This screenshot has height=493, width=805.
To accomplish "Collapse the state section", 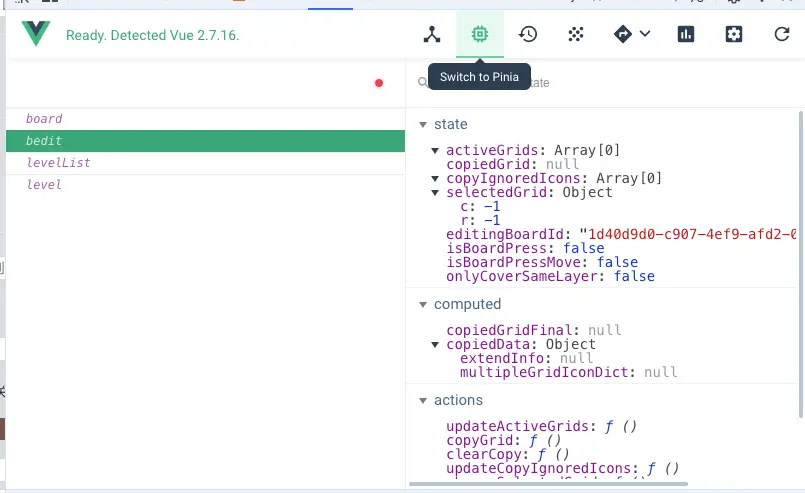I will click(423, 124).
